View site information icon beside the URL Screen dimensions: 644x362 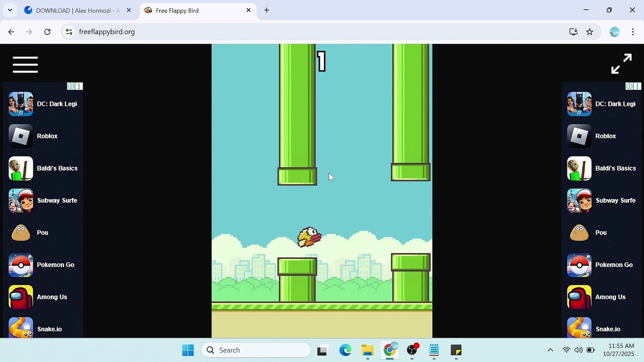coord(69,32)
